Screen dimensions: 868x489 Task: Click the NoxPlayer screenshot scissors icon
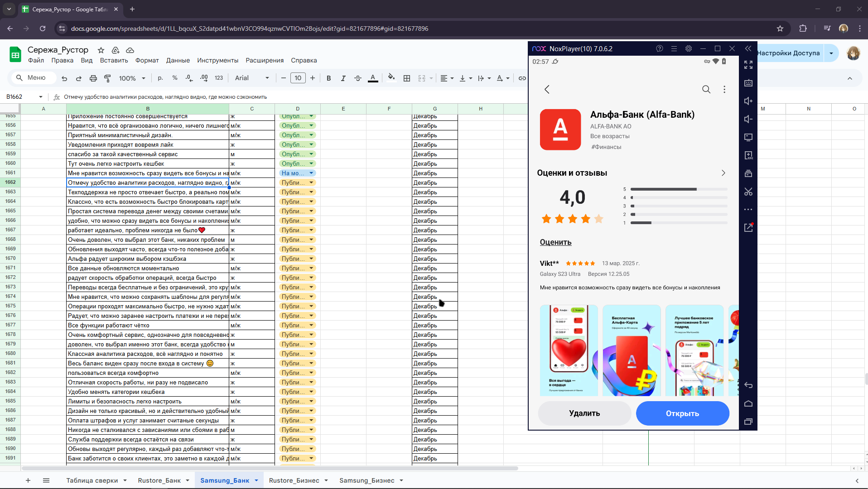pos(748,192)
